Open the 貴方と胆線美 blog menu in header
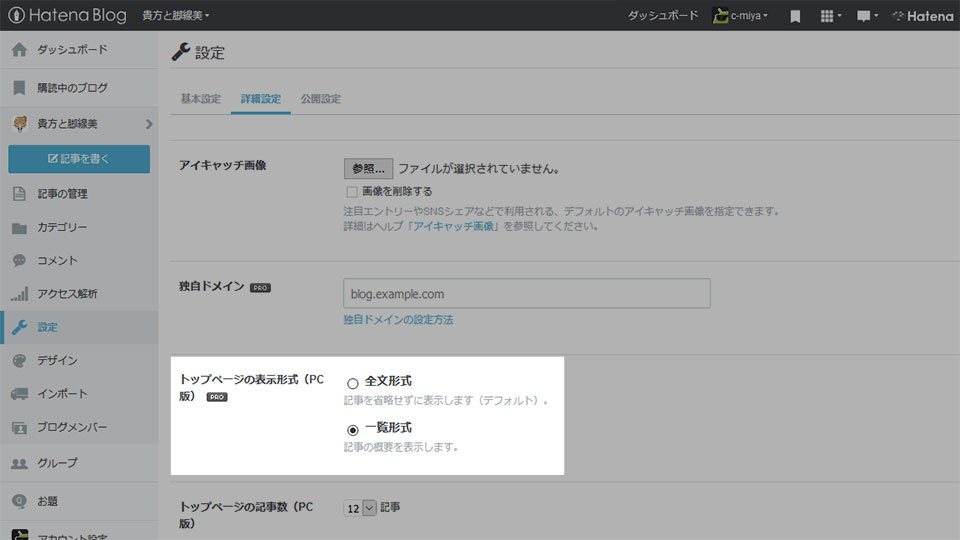 click(176, 15)
